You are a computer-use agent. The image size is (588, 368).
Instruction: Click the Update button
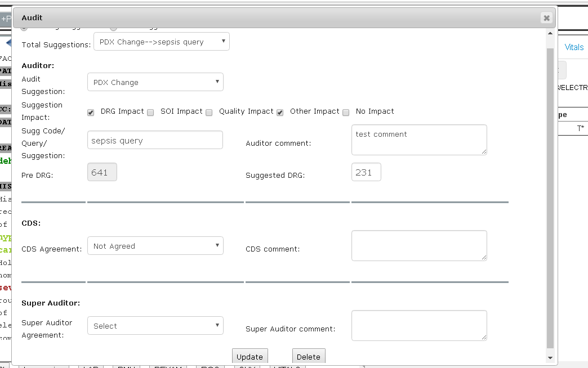(x=250, y=356)
